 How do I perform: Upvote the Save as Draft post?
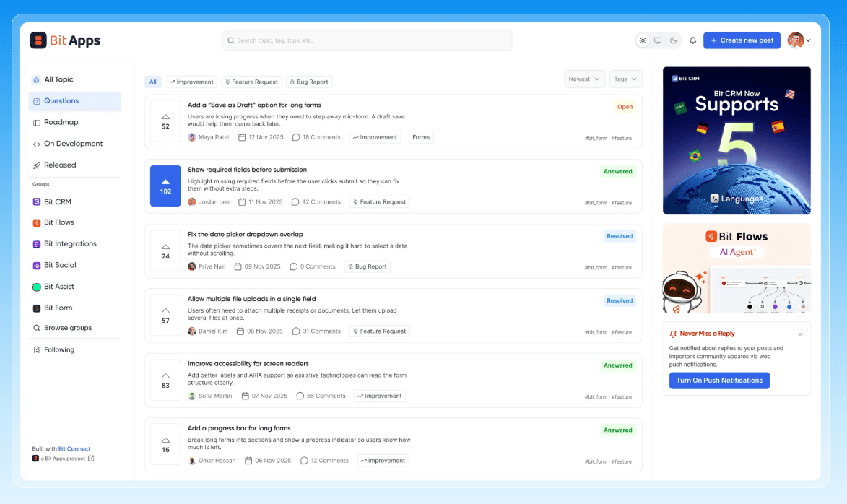[165, 121]
